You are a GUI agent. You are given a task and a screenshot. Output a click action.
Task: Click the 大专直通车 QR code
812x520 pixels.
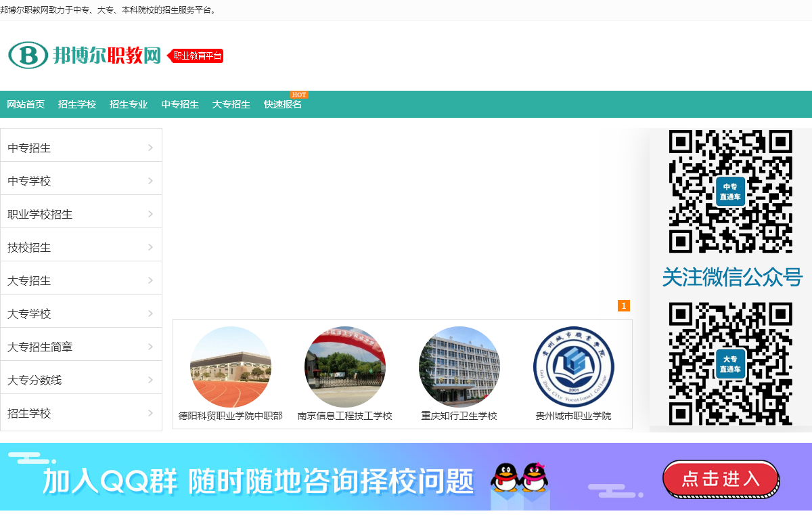click(730, 364)
